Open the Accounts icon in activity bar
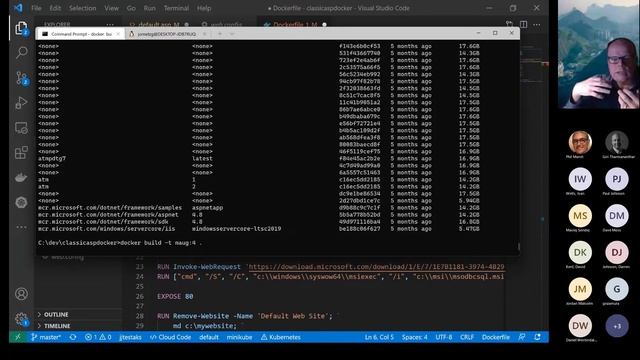640x360 pixels. 21,294
